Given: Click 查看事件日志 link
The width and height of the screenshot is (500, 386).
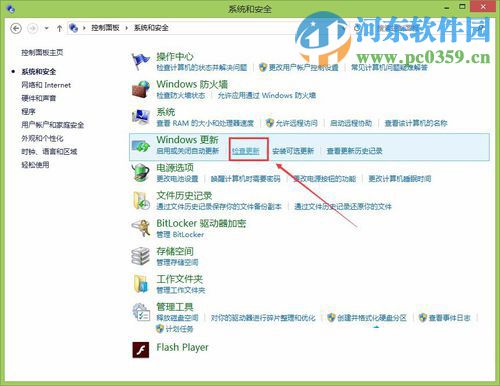Looking at the screenshot, I should point(450,318).
